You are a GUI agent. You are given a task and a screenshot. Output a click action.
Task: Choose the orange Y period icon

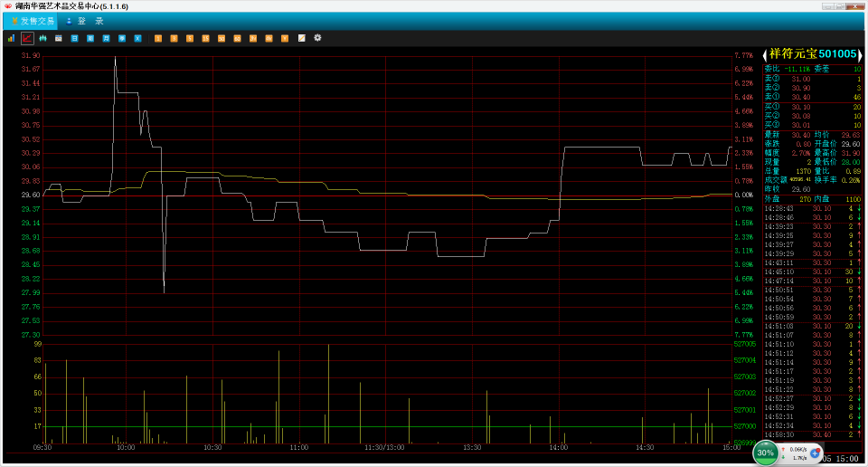[x=285, y=38]
